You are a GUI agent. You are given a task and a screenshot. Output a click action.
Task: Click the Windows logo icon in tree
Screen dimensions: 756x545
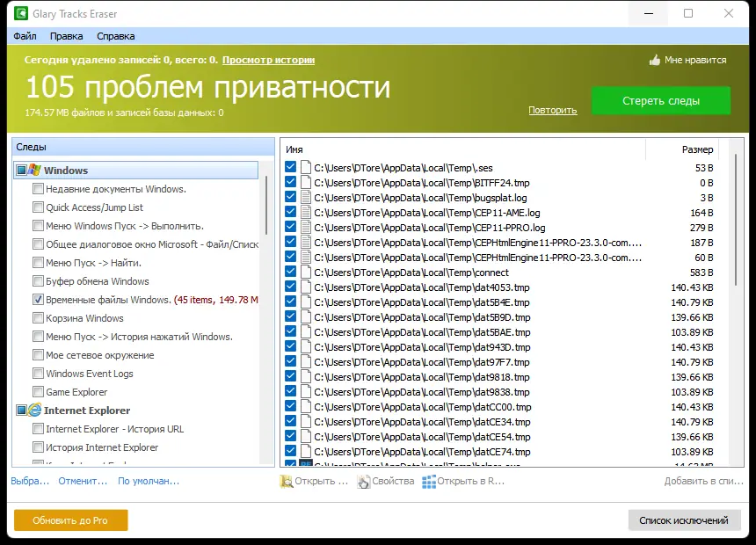coord(34,170)
